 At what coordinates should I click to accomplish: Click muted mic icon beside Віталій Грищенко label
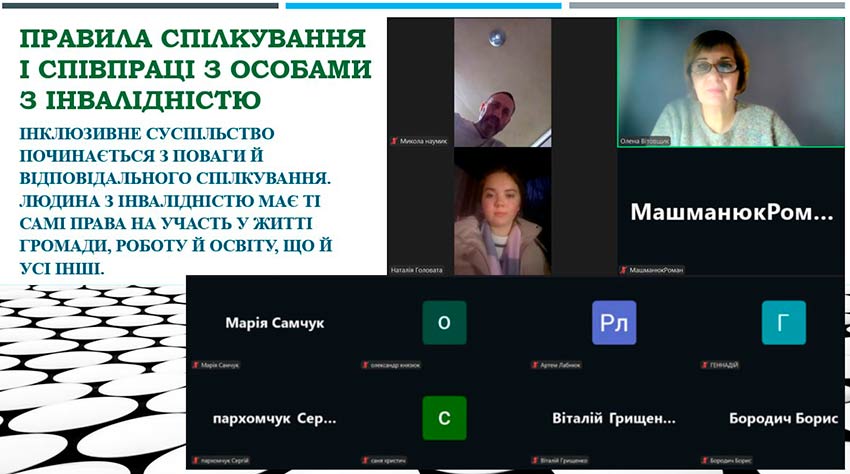tap(535, 460)
